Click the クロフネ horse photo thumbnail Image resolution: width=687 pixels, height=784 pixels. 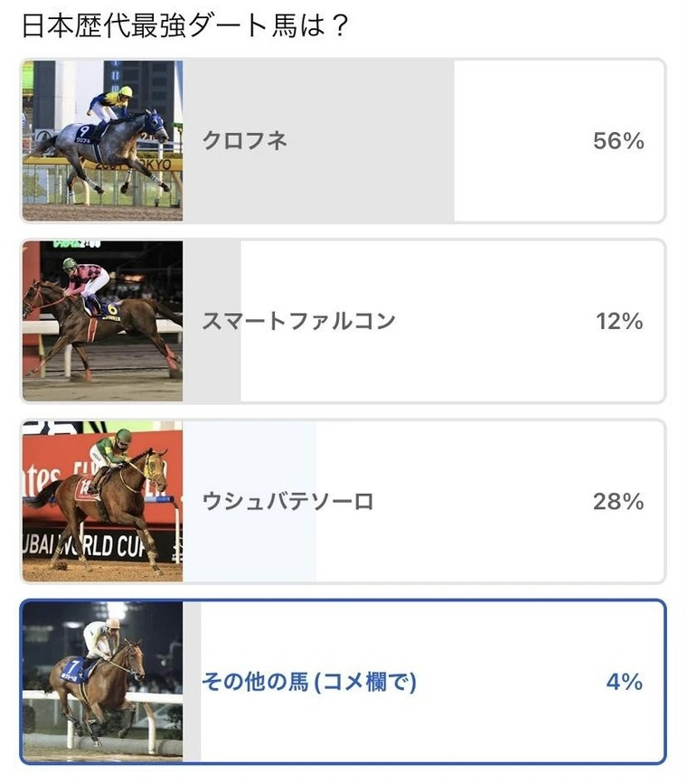(x=102, y=140)
